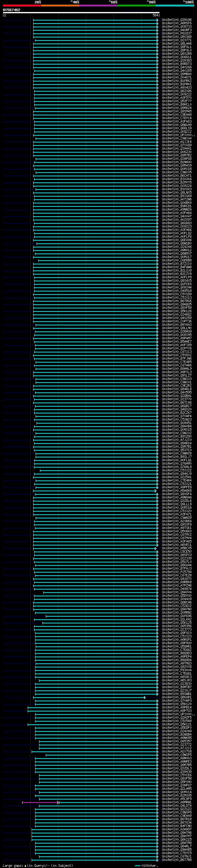Open hit UniRef100_A8MSF6

176,23
